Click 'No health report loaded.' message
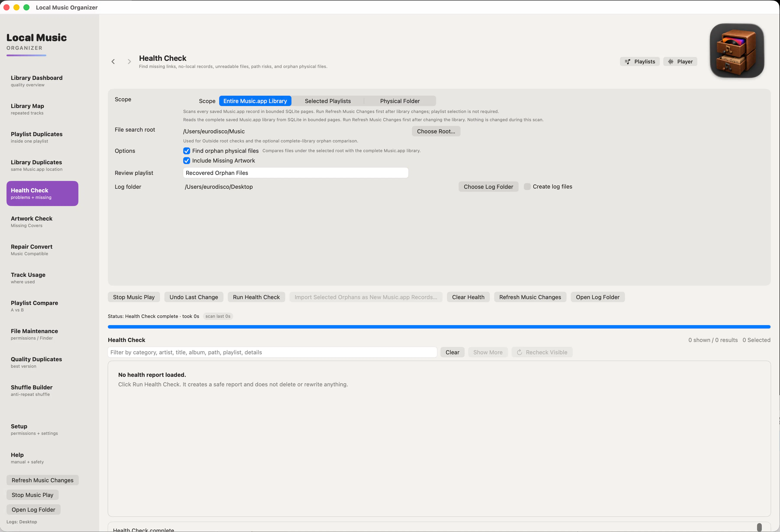This screenshot has width=780, height=532. 152,375
